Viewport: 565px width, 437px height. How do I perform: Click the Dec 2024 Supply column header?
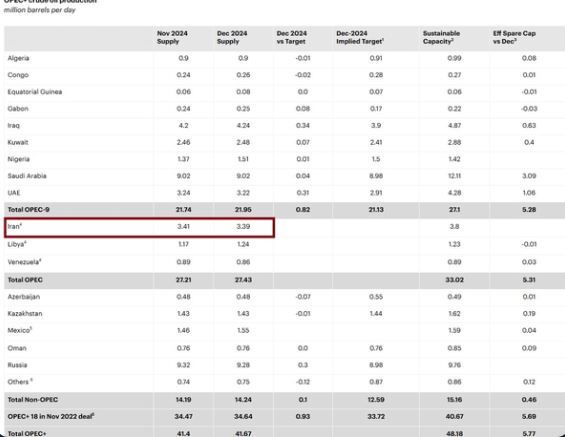click(232, 37)
